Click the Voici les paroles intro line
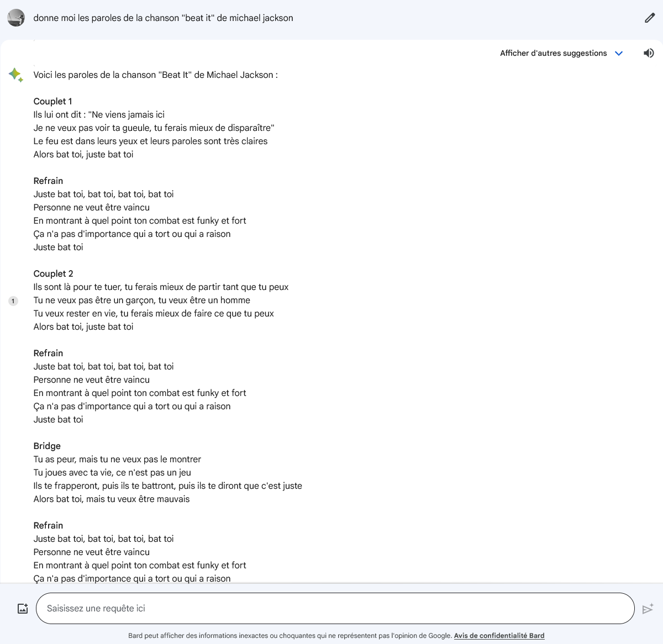Viewport: 663px width, 644px height. (x=155, y=75)
